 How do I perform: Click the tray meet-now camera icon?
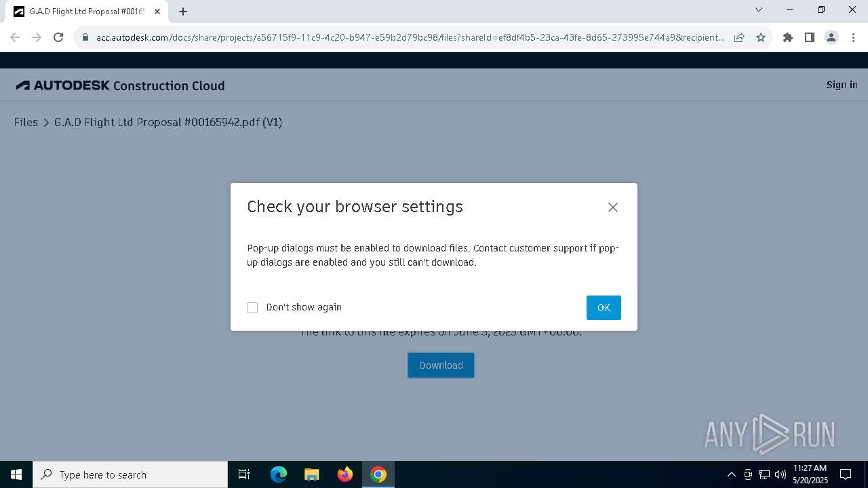(x=748, y=474)
